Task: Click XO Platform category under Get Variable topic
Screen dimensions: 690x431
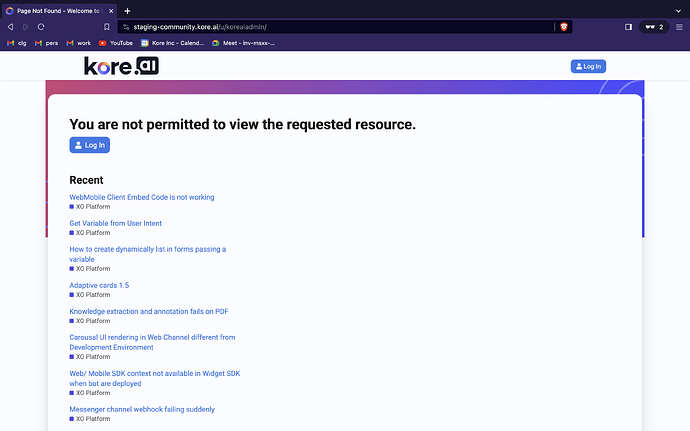Action: (x=90, y=232)
